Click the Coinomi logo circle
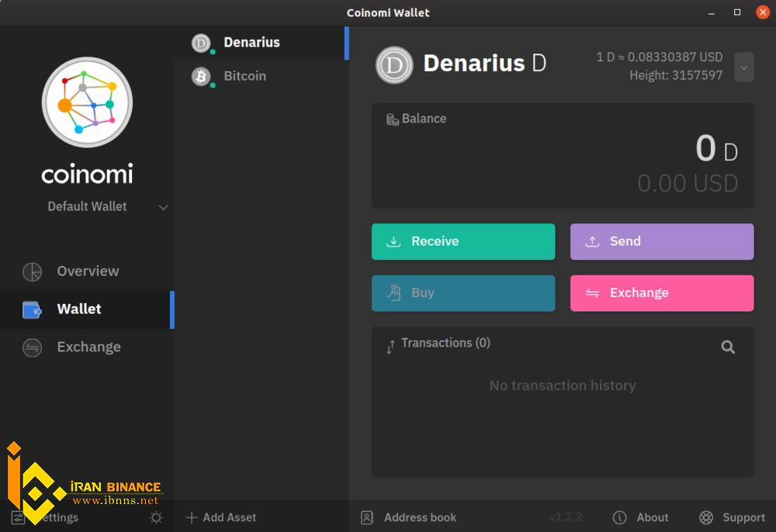 tap(87, 102)
